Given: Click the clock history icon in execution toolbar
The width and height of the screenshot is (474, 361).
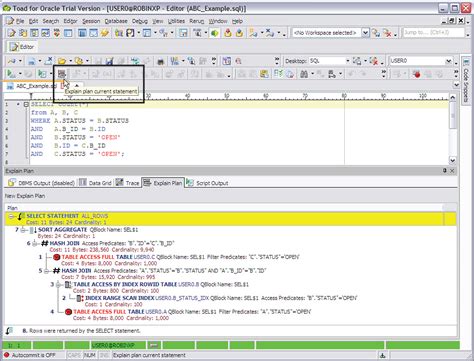Looking at the screenshot, I should click(x=290, y=74).
